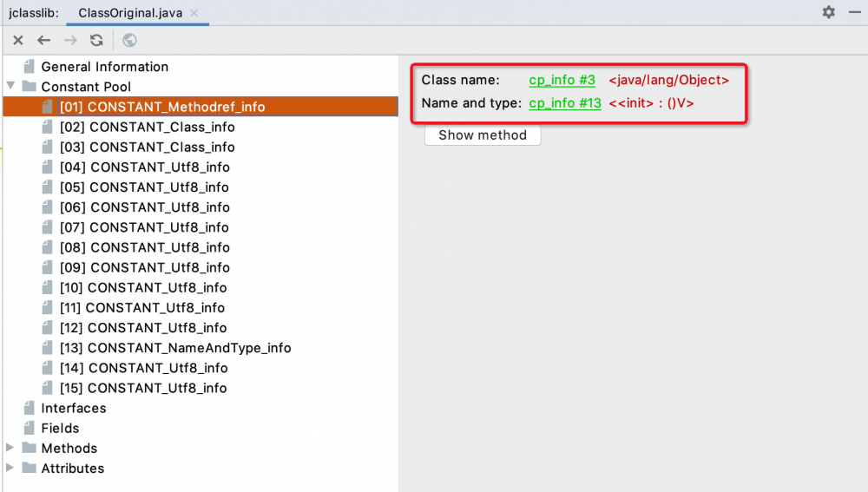Go forward with the right arrow icon
This screenshot has width=868, height=492.
click(70, 40)
